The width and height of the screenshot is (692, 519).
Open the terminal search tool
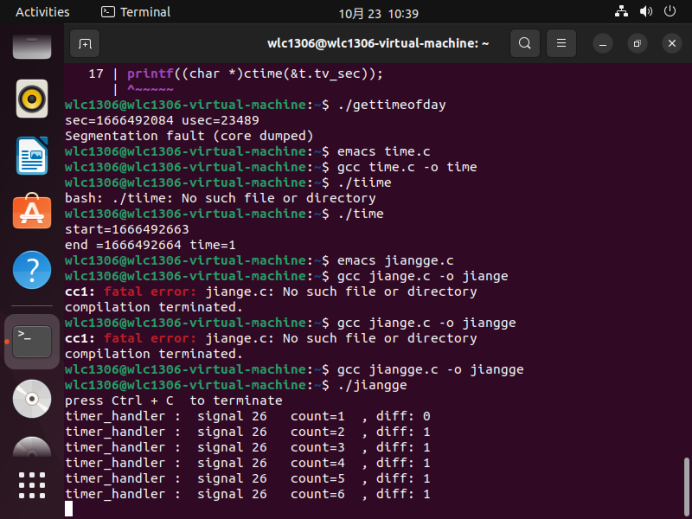(x=525, y=43)
